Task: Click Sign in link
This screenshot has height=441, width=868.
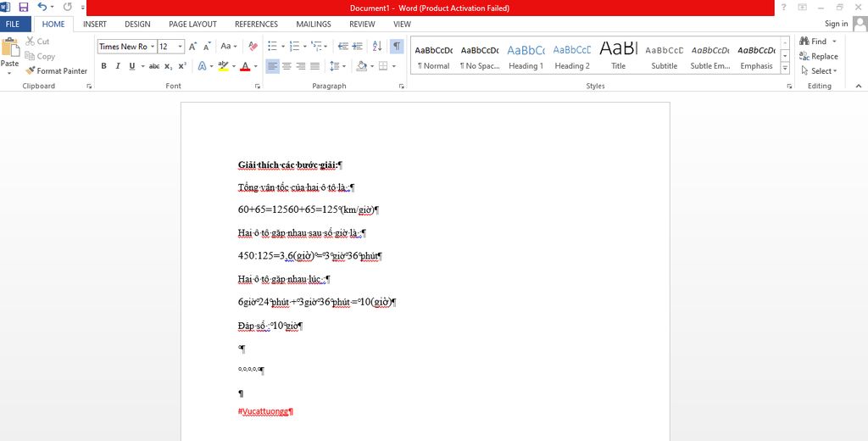Action: pos(836,24)
